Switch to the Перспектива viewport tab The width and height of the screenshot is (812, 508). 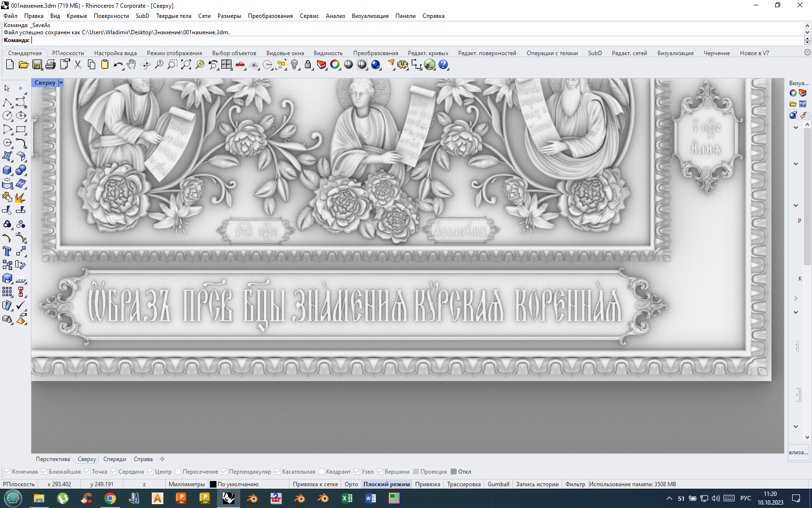tap(53, 459)
